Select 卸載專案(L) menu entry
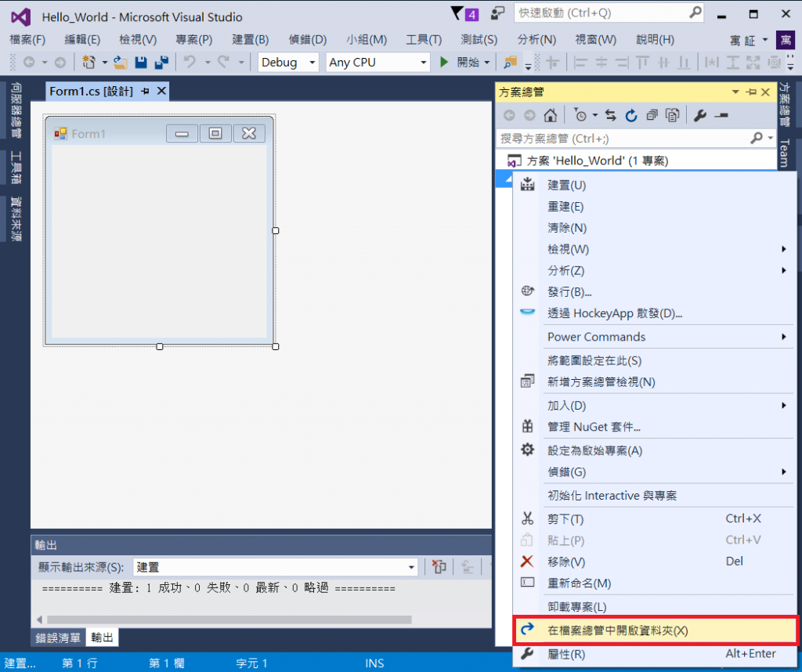The width and height of the screenshot is (802, 672). (x=654, y=607)
